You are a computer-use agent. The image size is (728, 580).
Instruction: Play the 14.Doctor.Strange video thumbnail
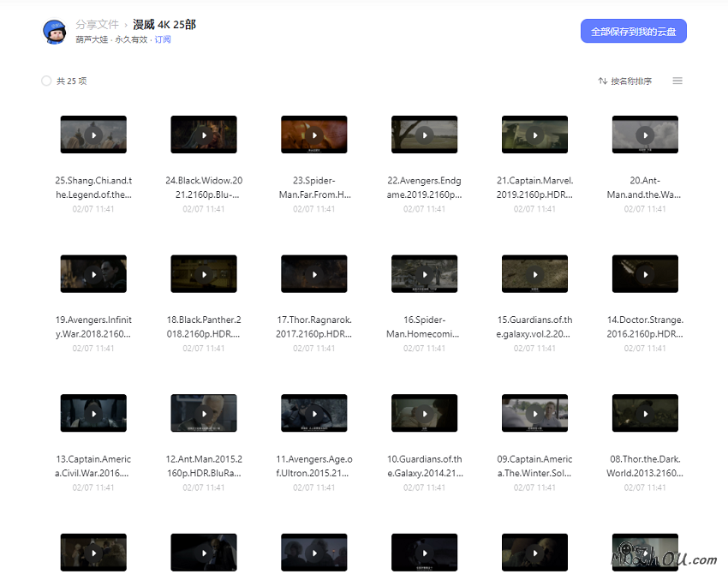click(x=645, y=274)
